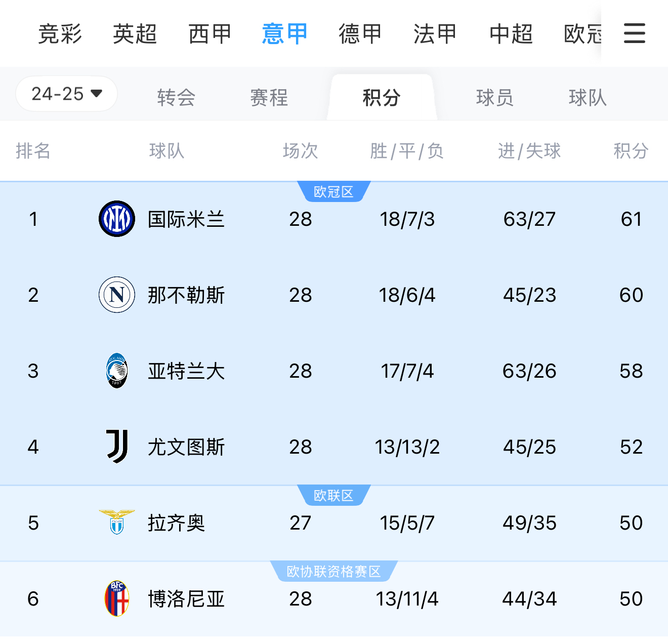
Task: Show the 转会 transfers section
Action: click(x=176, y=97)
